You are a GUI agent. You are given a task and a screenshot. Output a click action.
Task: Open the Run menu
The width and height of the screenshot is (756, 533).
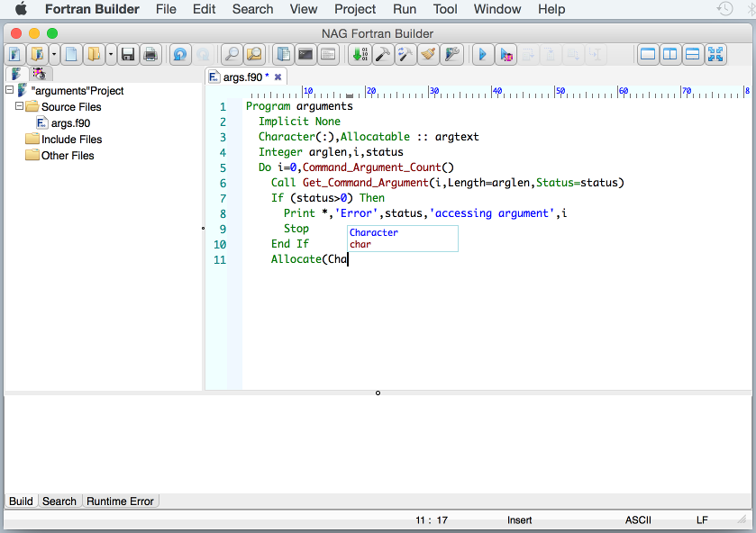pos(405,9)
